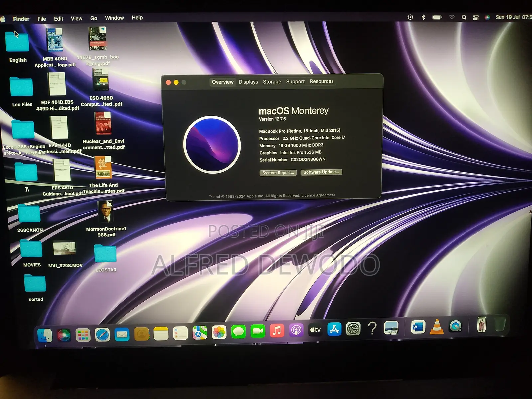Open the Go menu
The height and width of the screenshot is (399, 532).
coord(94,18)
